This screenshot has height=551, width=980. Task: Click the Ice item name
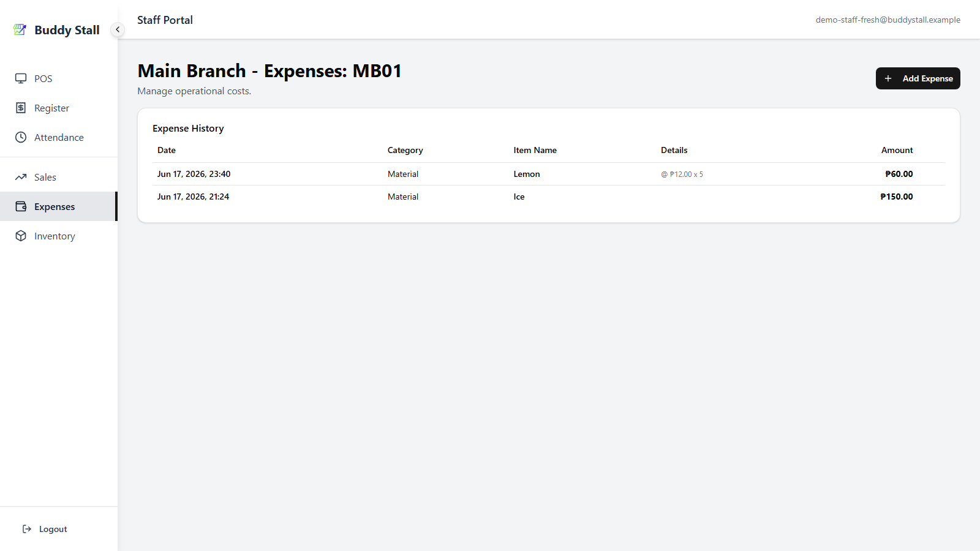[x=519, y=197]
